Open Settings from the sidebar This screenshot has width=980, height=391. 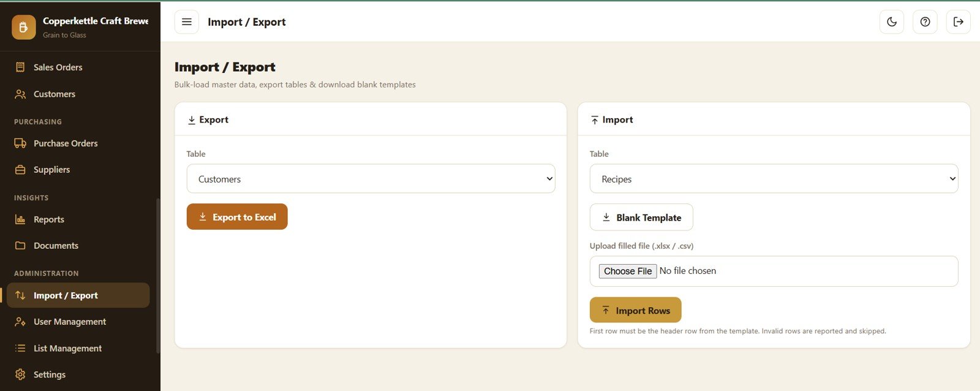click(x=78, y=374)
